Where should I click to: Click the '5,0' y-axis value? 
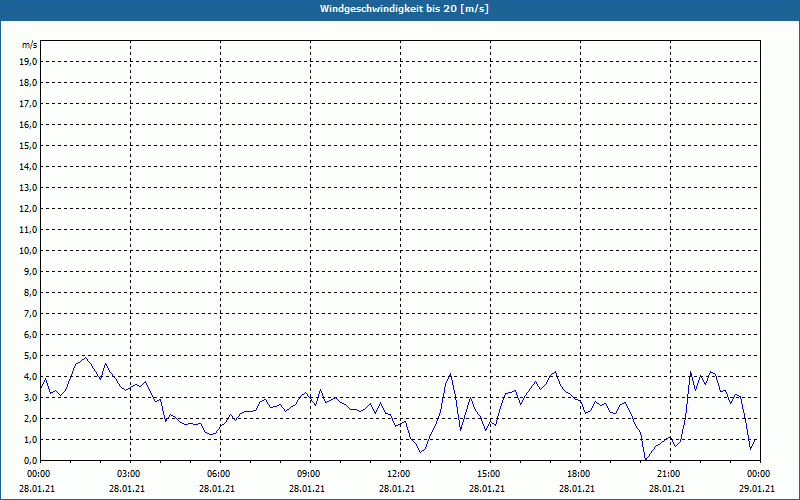coord(30,355)
